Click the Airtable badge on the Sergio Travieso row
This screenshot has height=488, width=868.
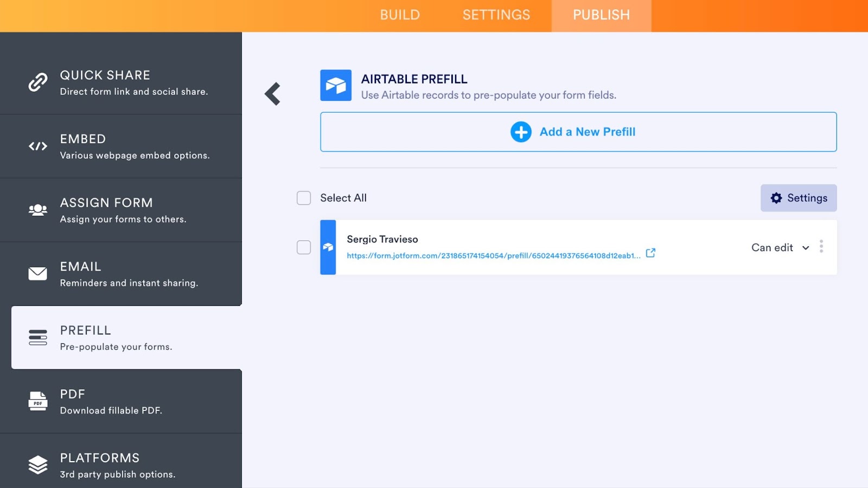pos(328,247)
